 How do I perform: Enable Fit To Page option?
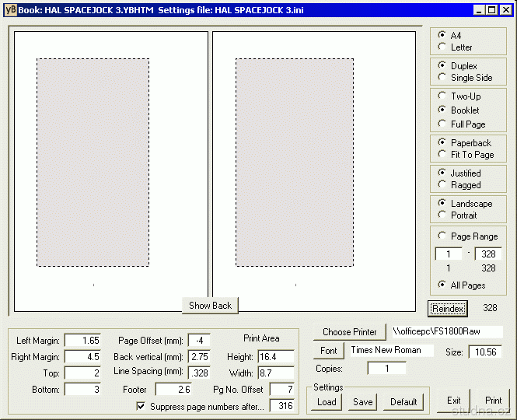[443, 155]
